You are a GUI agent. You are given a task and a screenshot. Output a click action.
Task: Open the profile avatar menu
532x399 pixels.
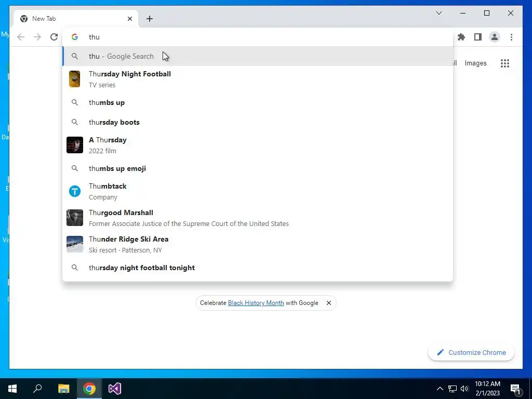[495, 37]
